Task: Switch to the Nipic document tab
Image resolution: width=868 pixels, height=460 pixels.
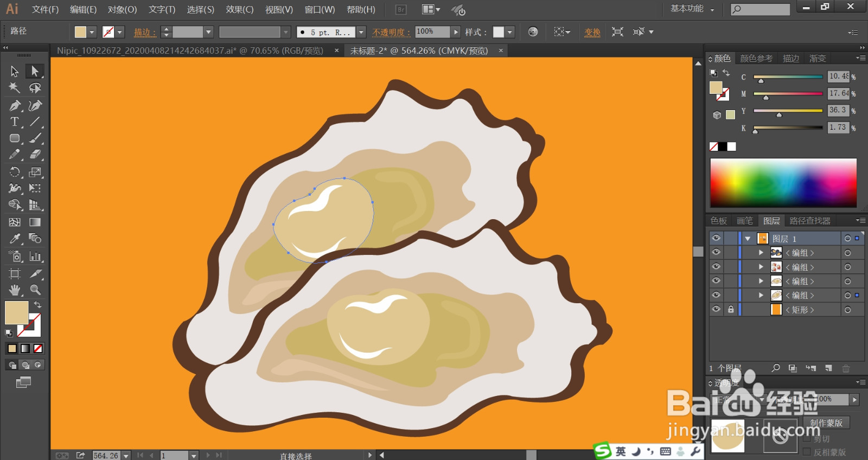Action: tap(190, 50)
